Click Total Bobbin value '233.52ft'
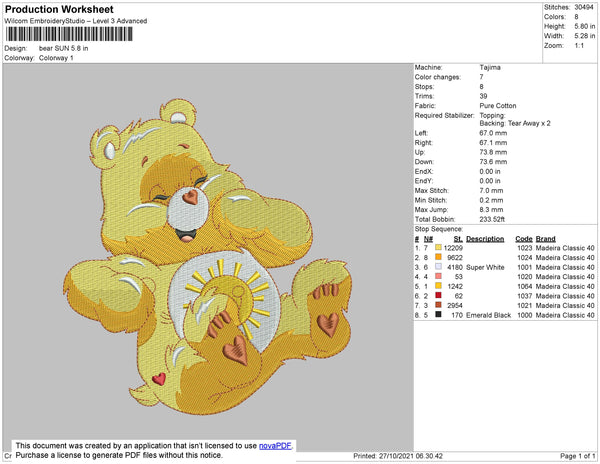Screen dimensions: 600x464 (x=492, y=219)
